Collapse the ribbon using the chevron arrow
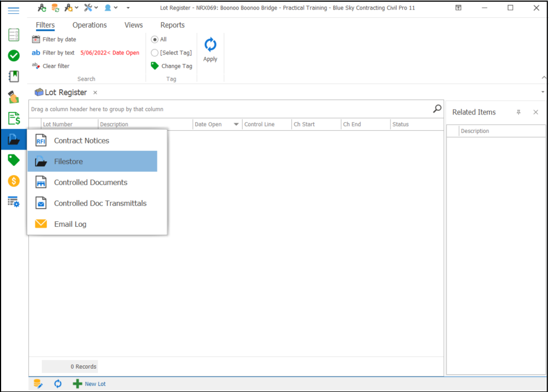 pos(543,78)
